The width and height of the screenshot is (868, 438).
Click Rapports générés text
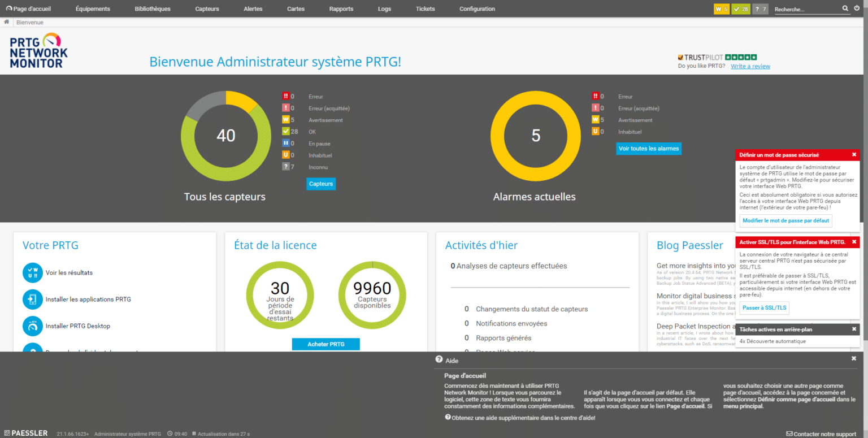click(504, 338)
